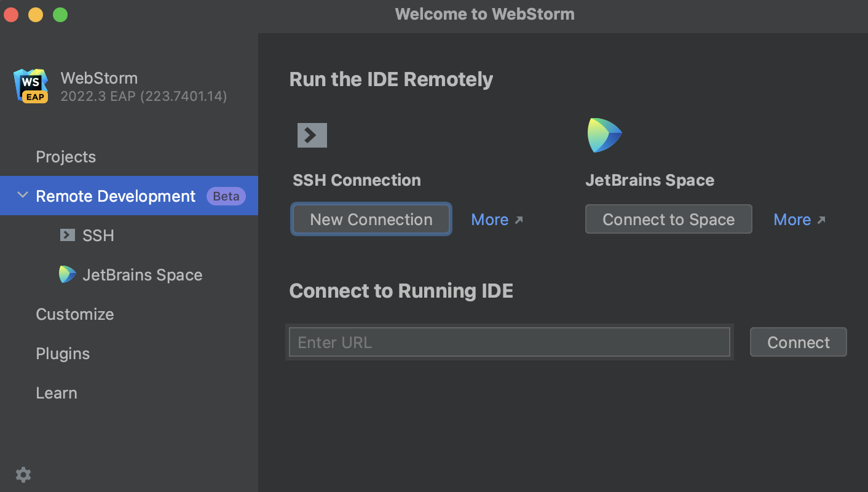The width and height of the screenshot is (868, 492).
Task: Click the WebStorm EAP logo icon
Action: point(31,86)
